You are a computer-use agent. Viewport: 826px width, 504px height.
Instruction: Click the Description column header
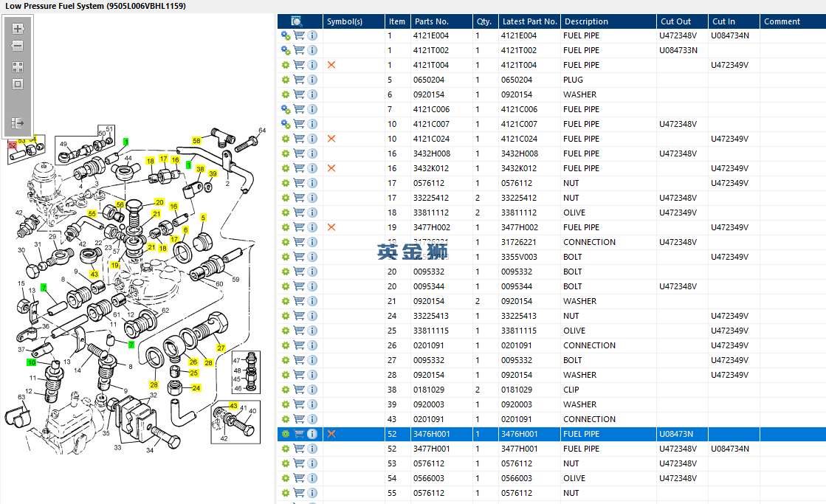point(608,21)
